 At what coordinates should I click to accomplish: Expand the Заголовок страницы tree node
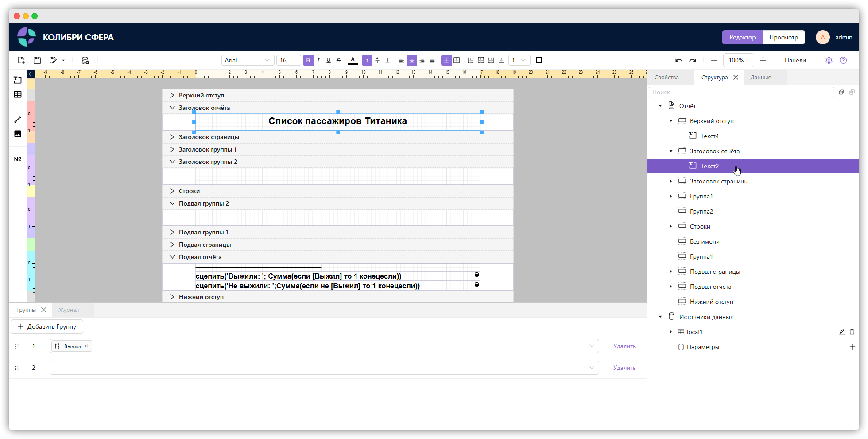point(671,181)
